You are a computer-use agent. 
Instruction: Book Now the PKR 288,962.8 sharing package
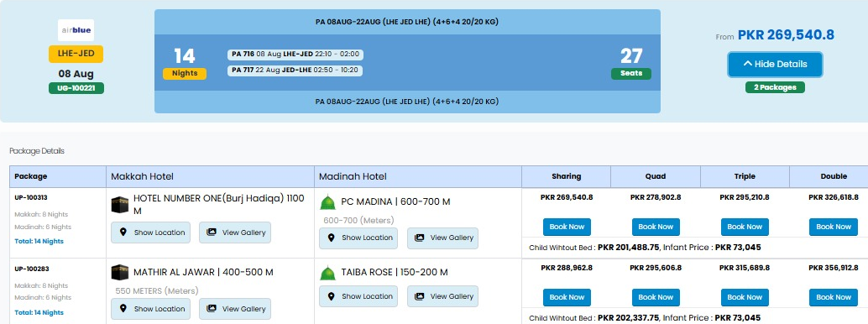(x=567, y=297)
